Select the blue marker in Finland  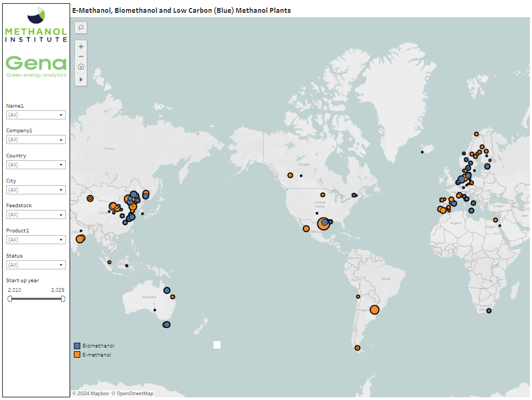coord(487,167)
